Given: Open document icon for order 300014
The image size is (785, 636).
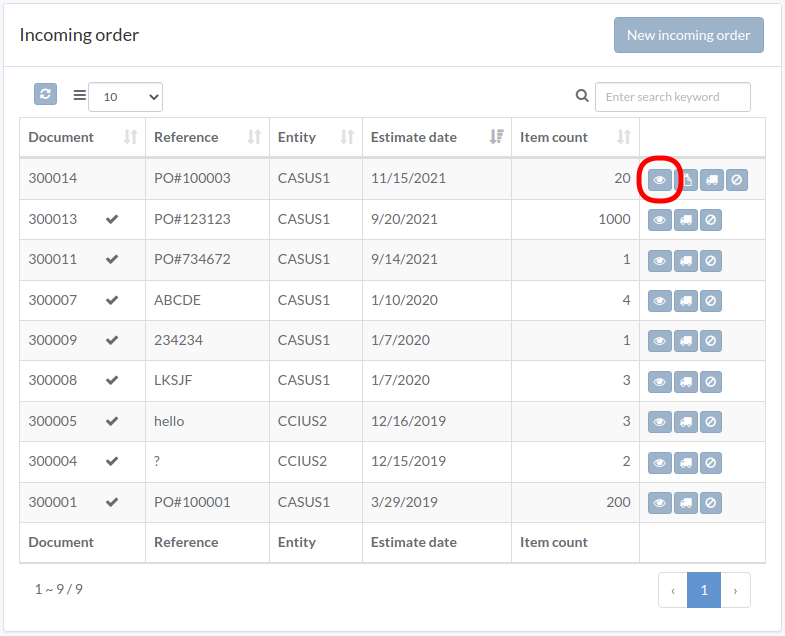Looking at the screenshot, I should [x=687, y=179].
